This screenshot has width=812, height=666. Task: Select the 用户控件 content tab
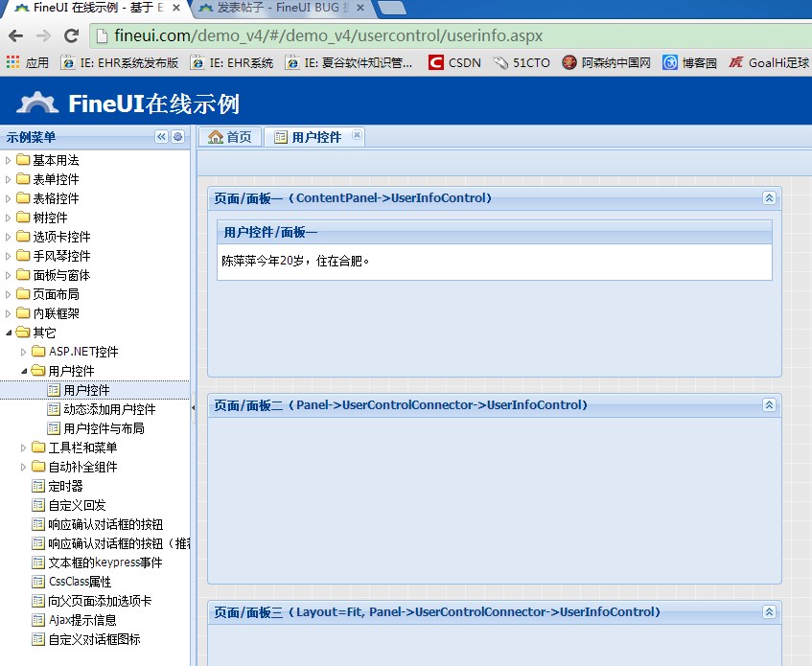pyautogui.click(x=316, y=137)
